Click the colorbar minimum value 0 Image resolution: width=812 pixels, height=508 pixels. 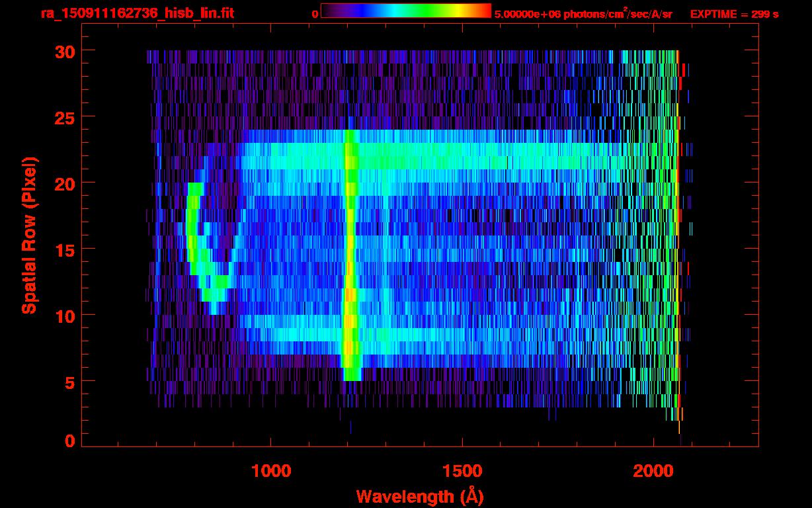click(315, 14)
